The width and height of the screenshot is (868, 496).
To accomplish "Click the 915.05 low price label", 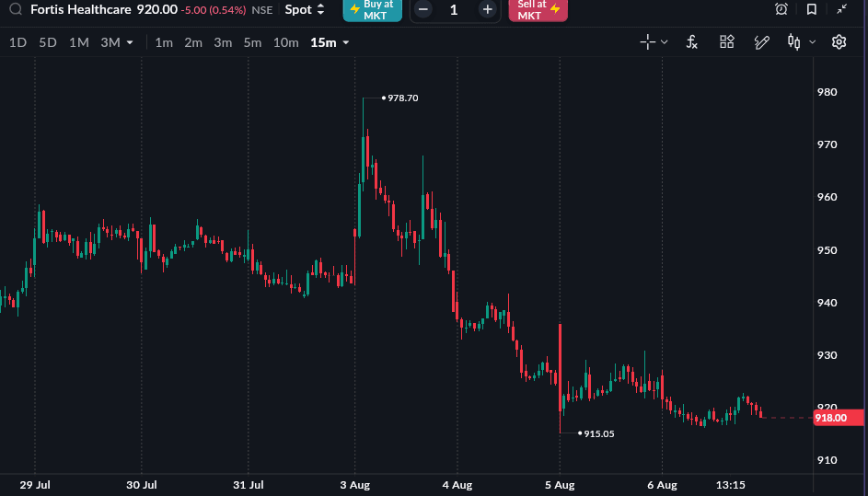I will pos(599,433).
